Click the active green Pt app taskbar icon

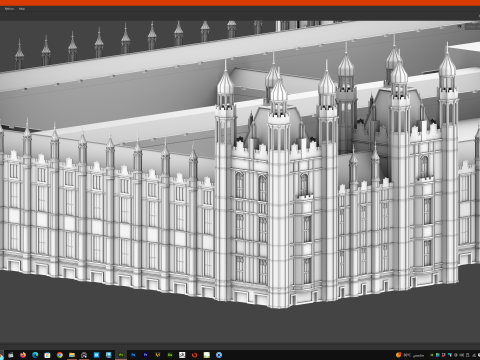[x=121, y=355]
